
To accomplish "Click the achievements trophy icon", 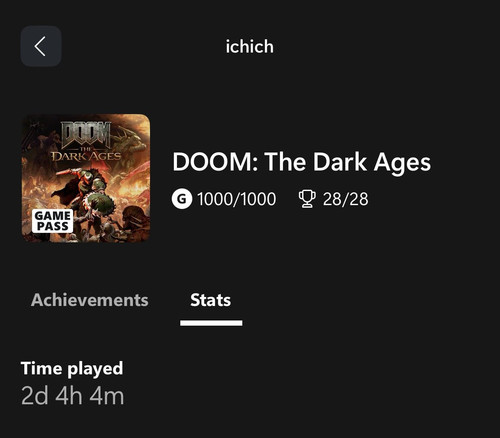I will 307,199.
